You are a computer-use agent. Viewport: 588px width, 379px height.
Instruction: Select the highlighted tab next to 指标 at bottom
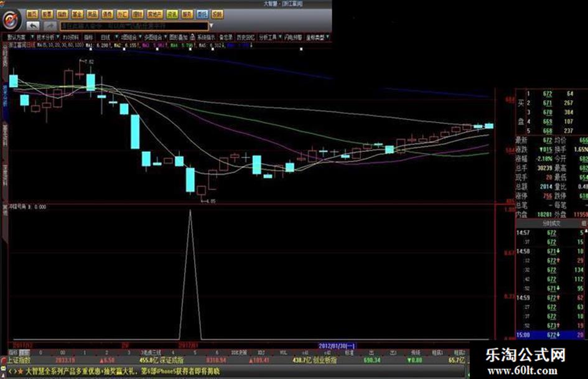coord(24,353)
